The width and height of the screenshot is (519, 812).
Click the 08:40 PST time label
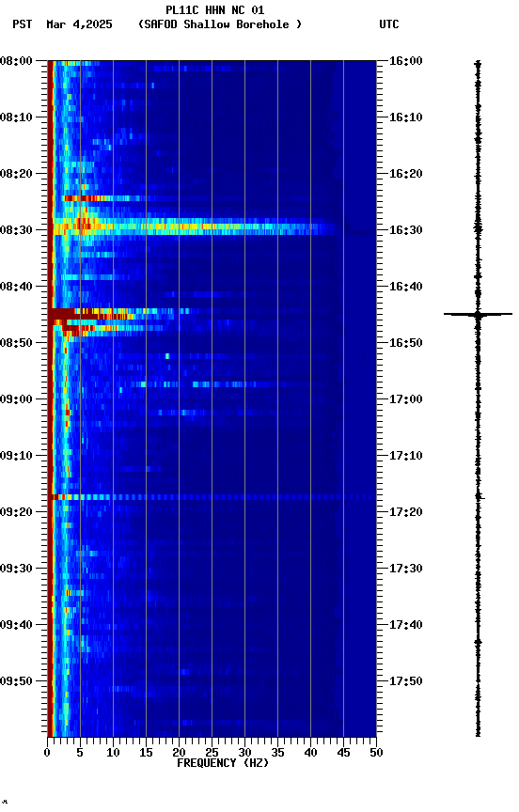click(x=16, y=287)
